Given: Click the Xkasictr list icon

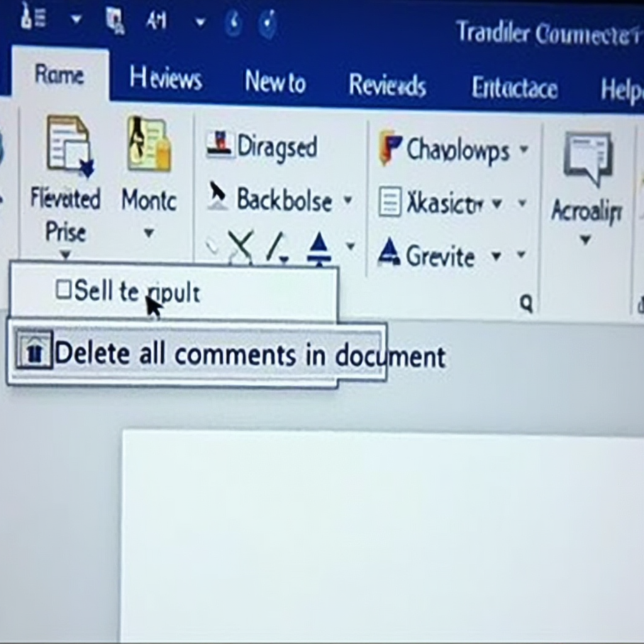Looking at the screenshot, I should [391, 202].
